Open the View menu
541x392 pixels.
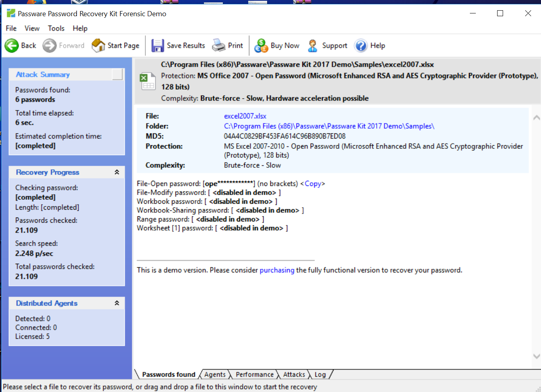[32, 28]
